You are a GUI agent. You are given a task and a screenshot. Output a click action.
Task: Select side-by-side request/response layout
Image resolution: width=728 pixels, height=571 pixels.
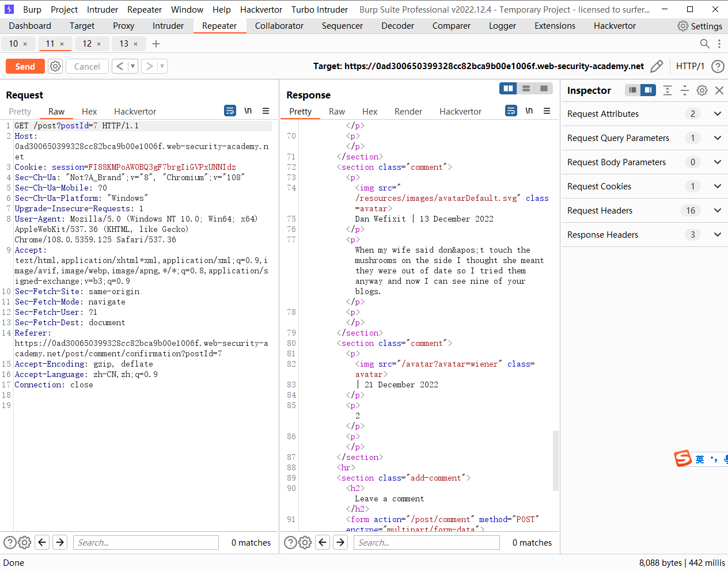point(508,88)
